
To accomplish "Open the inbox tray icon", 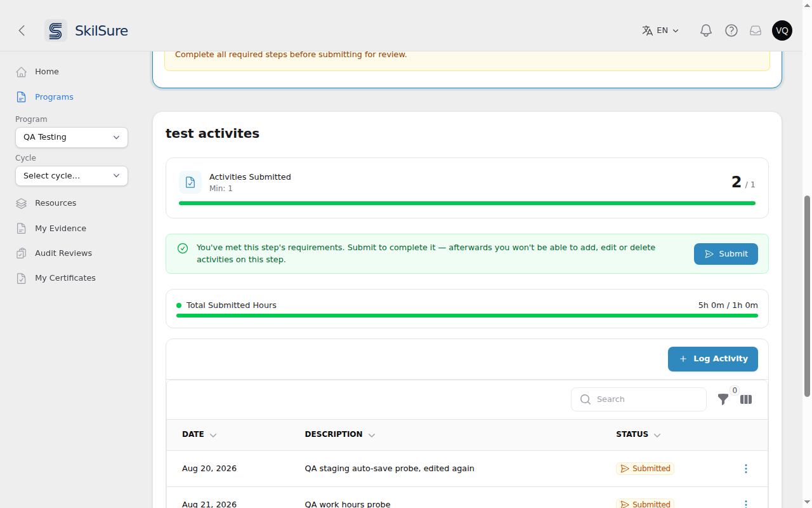I will pos(756,30).
